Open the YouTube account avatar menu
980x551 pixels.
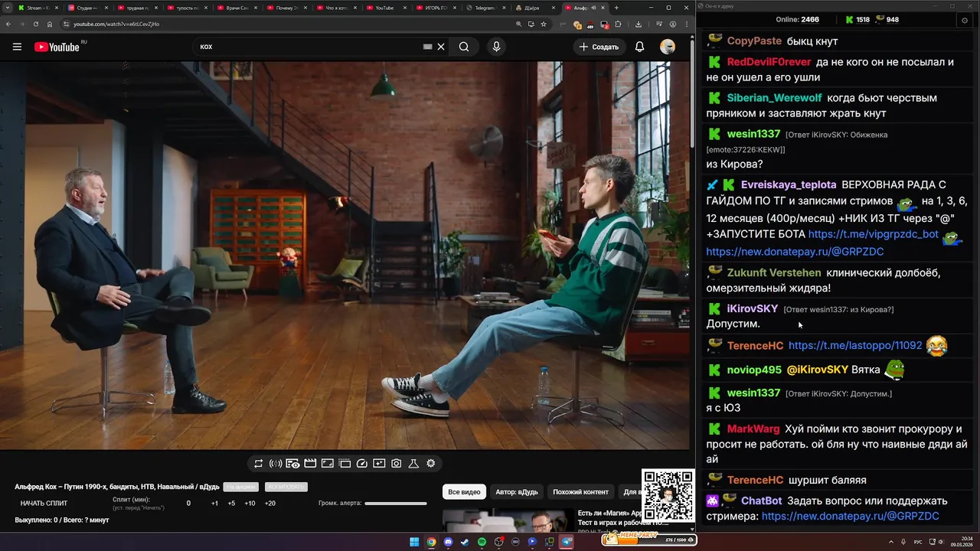[x=668, y=47]
